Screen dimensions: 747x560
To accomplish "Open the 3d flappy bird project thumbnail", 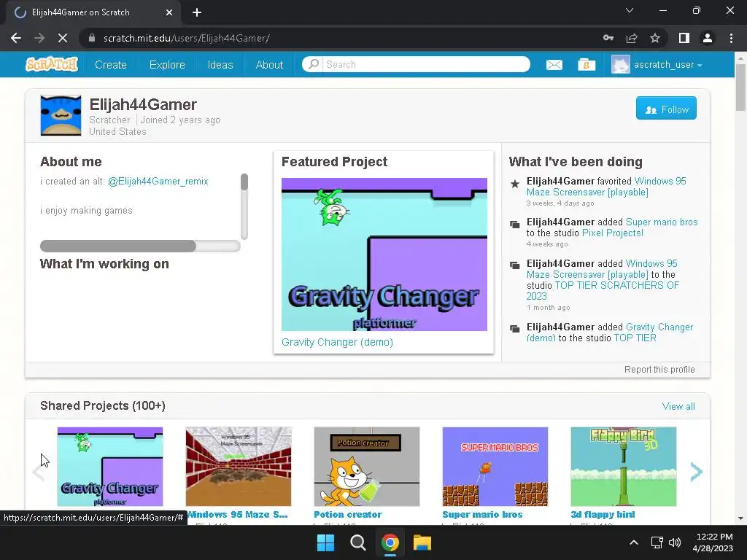I will pyautogui.click(x=624, y=467).
